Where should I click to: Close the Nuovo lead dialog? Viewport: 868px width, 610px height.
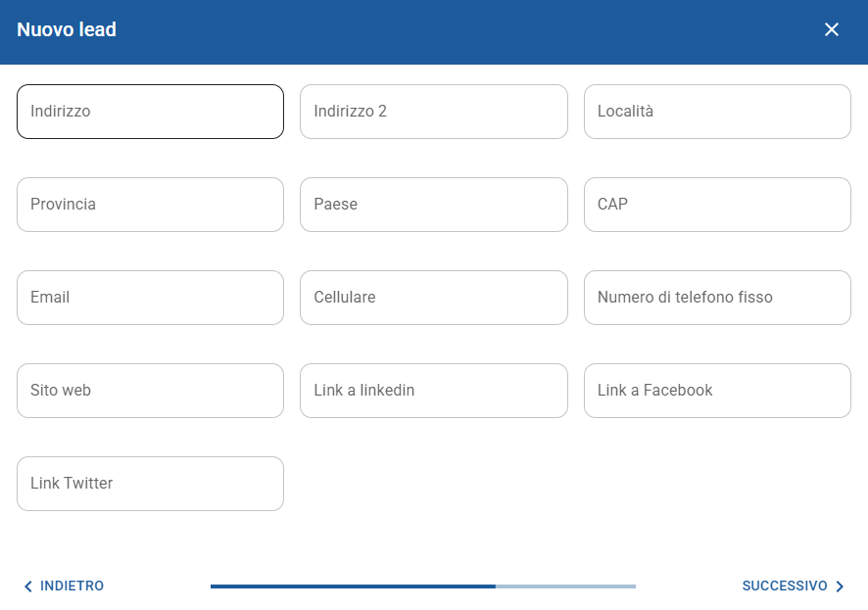[x=832, y=29]
